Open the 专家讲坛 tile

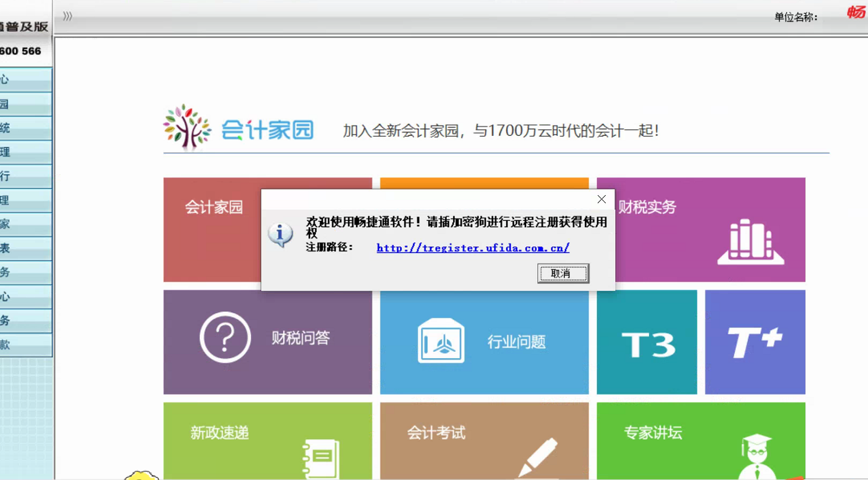click(x=701, y=440)
